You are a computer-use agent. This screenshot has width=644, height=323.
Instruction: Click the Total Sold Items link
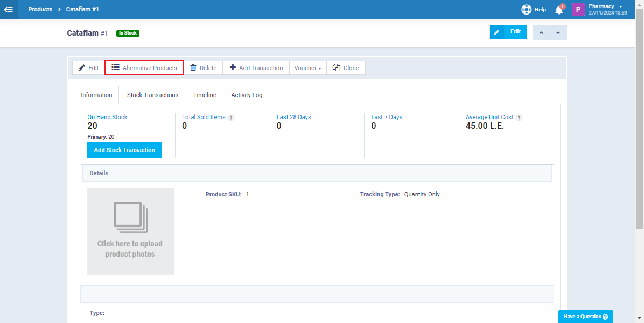(x=204, y=117)
